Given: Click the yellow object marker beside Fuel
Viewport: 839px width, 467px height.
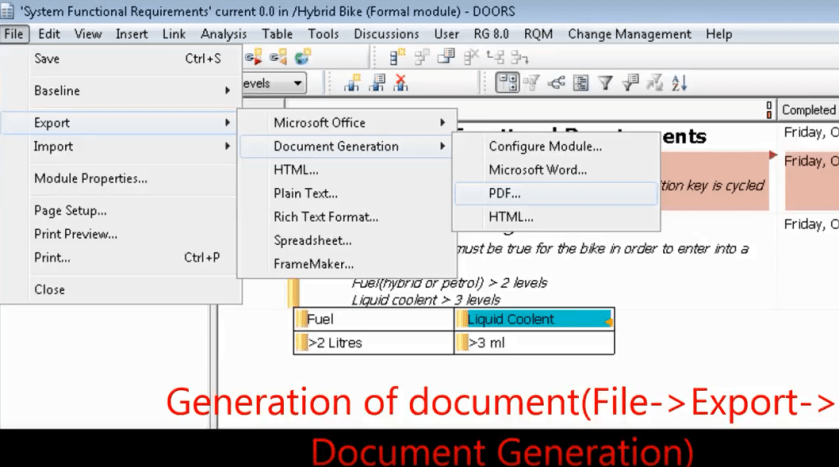Looking at the screenshot, I should click(x=301, y=319).
